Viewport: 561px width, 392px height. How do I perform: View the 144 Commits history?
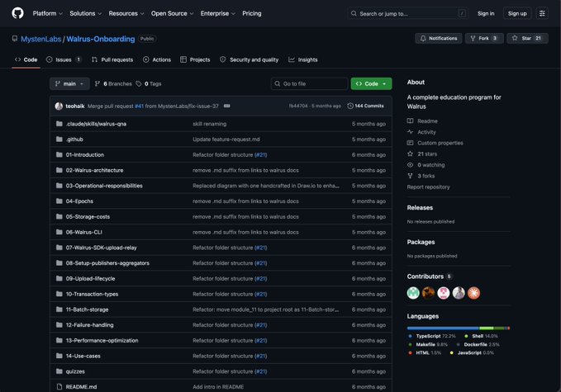366,106
